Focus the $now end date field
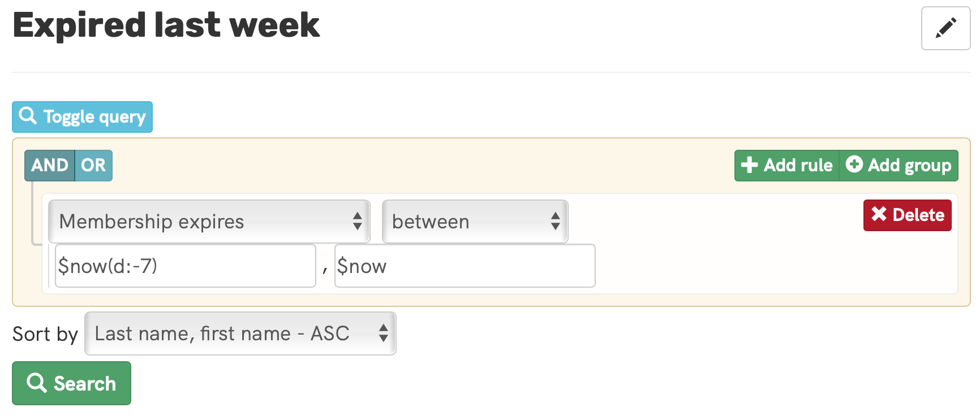This screenshot has height=416, width=980. [x=465, y=266]
